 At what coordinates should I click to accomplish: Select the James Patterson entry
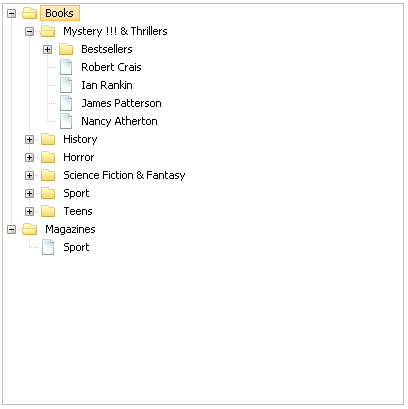point(121,103)
